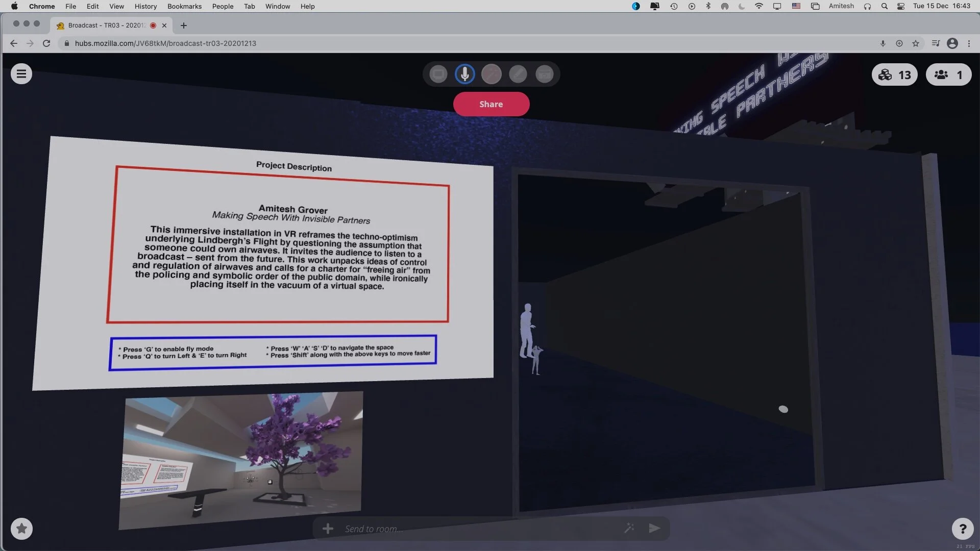Image resolution: width=980 pixels, height=551 pixels.
Task: Open the people list showing 1
Action: (x=948, y=75)
